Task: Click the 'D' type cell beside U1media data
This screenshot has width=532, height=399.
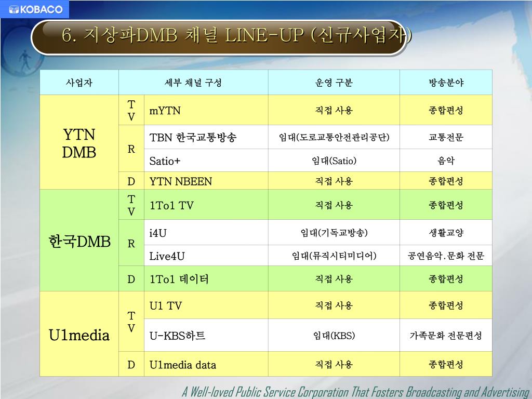Action: coord(131,364)
